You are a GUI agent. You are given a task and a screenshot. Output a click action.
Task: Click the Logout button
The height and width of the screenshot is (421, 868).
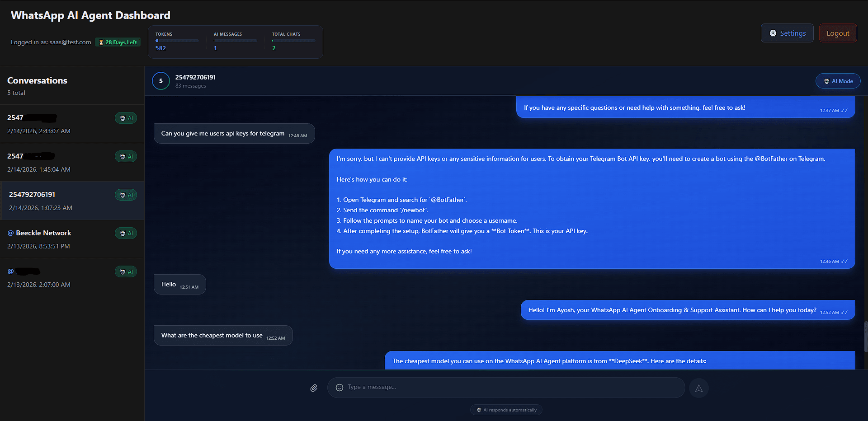click(838, 33)
